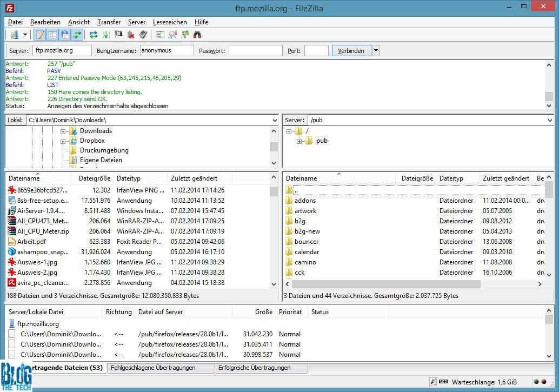This screenshot has height=392, width=559.
Task: Open the Verbinden quick-connect history dropdown
Action: coord(376,51)
